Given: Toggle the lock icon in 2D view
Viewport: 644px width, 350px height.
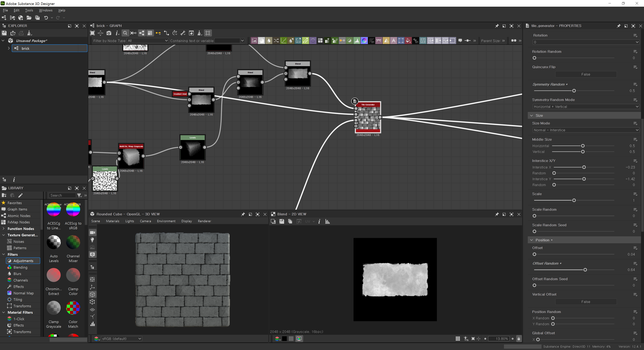Looking at the screenshot, I should (519, 339).
